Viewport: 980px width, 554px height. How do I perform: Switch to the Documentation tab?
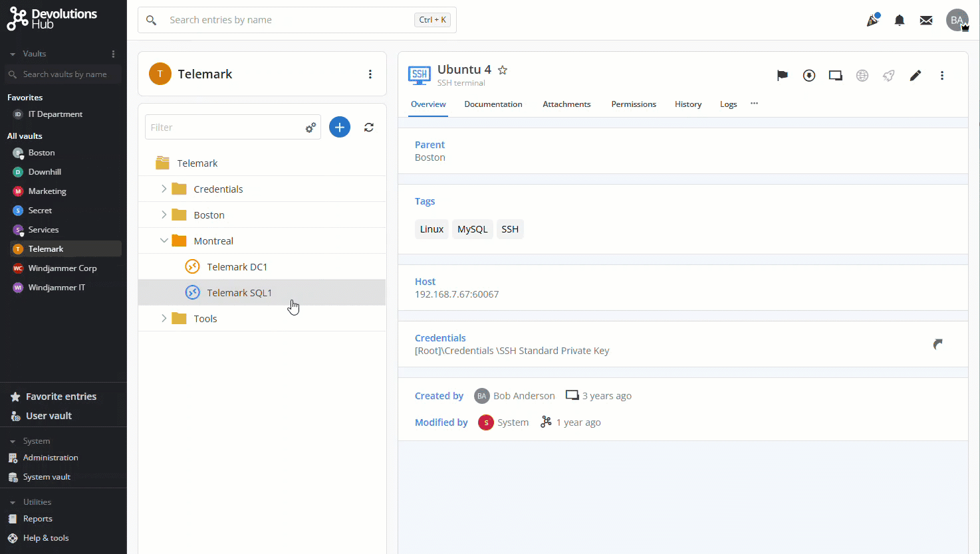click(493, 104)
